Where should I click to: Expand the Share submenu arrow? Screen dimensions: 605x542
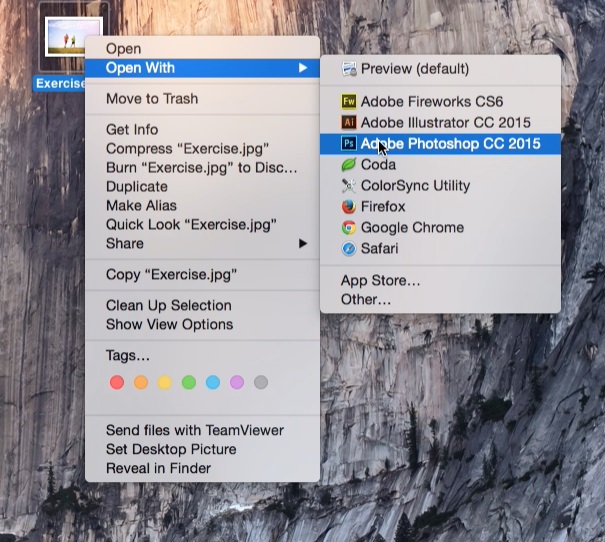tap(303, 243)
